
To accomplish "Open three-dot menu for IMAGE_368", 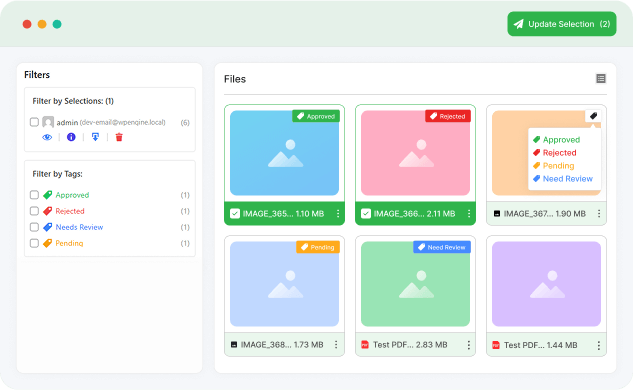I will pyautogui.click(x=336, y=344).
